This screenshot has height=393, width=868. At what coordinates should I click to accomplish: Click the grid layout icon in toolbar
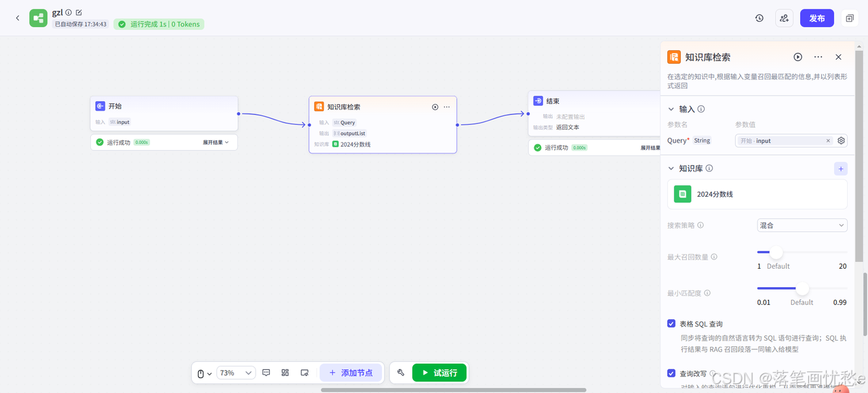(285, 373)
